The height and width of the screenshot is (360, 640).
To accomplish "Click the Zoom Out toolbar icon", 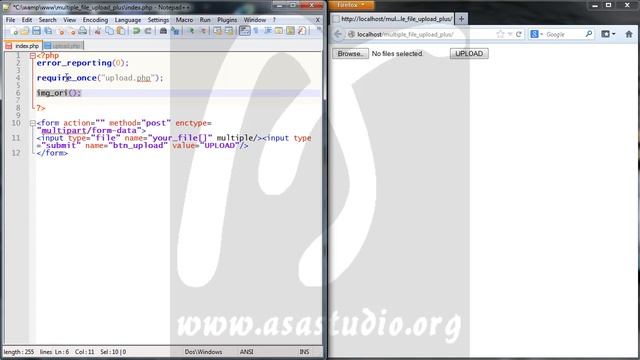I will pos(203,31).
